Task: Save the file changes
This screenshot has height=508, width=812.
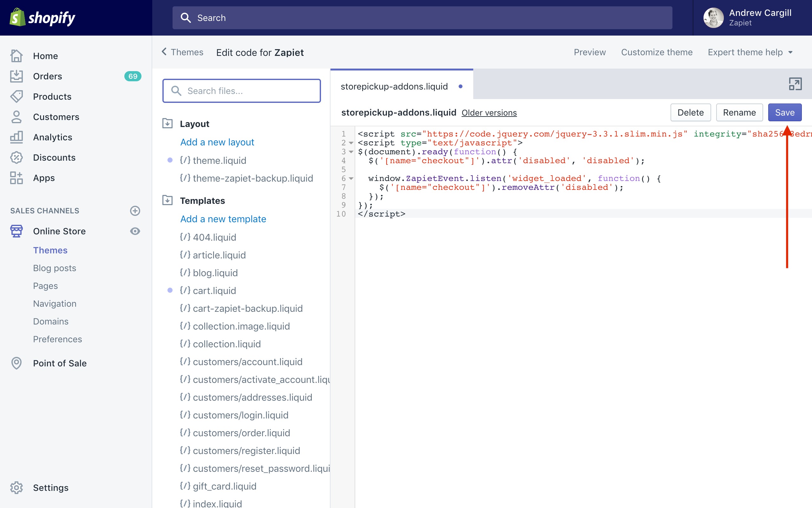Action: 785,112
